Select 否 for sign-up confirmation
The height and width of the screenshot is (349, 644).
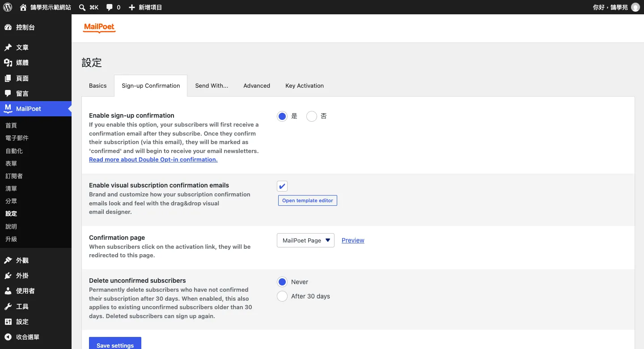point(311,116)
